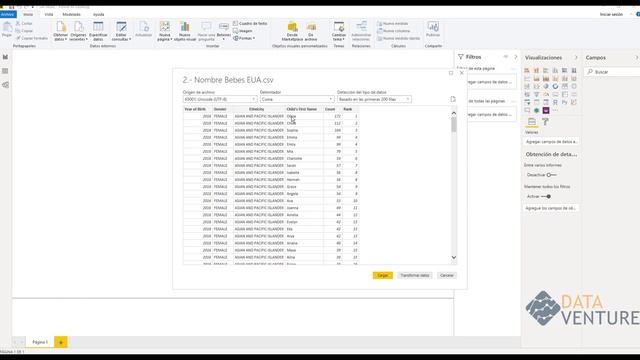Click the Publicar ribbon icon

pos(433,30)
